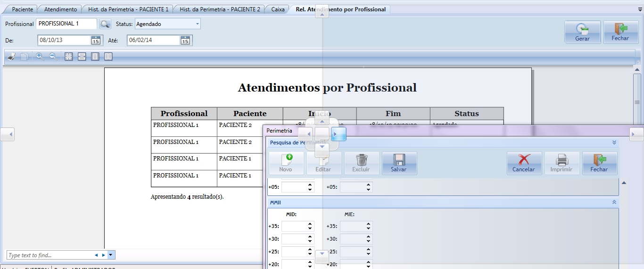Decrease the MID +25 spinner value
The image size is (644, 269).
click(x=310, y=254)
